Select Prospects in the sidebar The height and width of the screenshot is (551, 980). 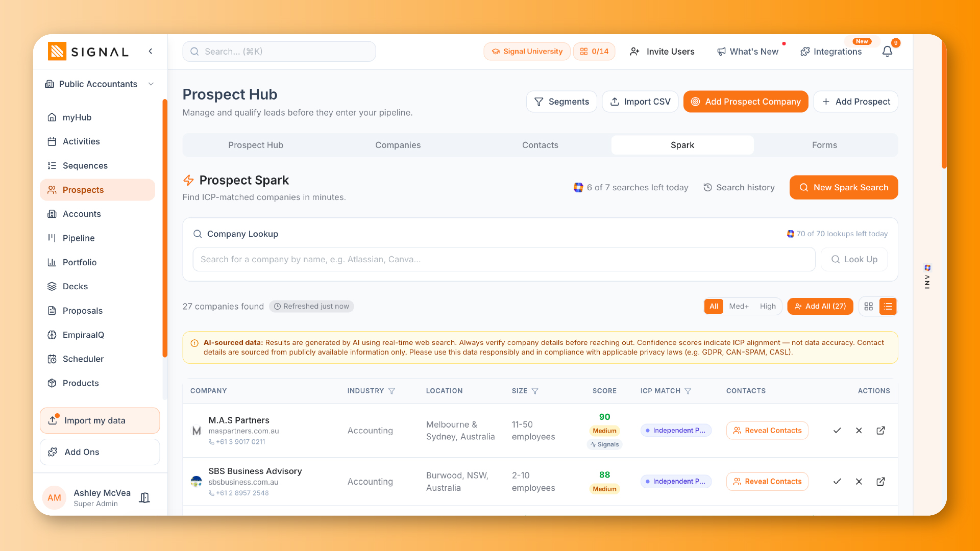pyautogui.click(x=97, y=190)
